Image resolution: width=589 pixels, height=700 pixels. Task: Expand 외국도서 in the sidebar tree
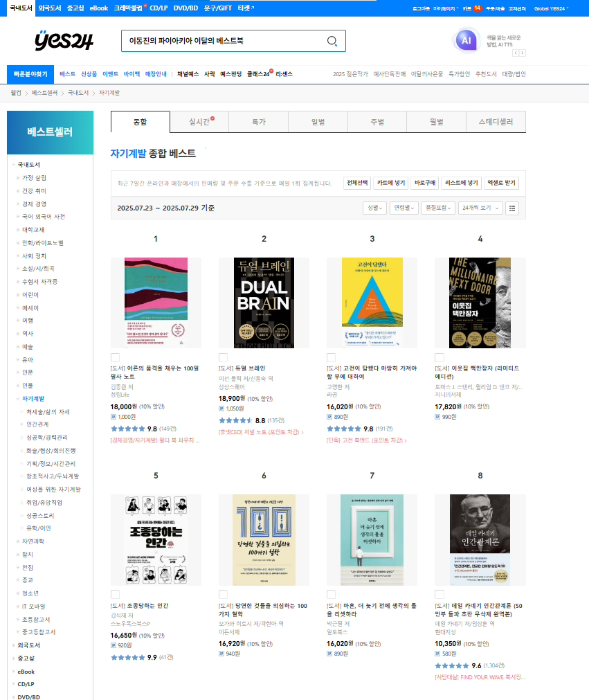[13, 645]
